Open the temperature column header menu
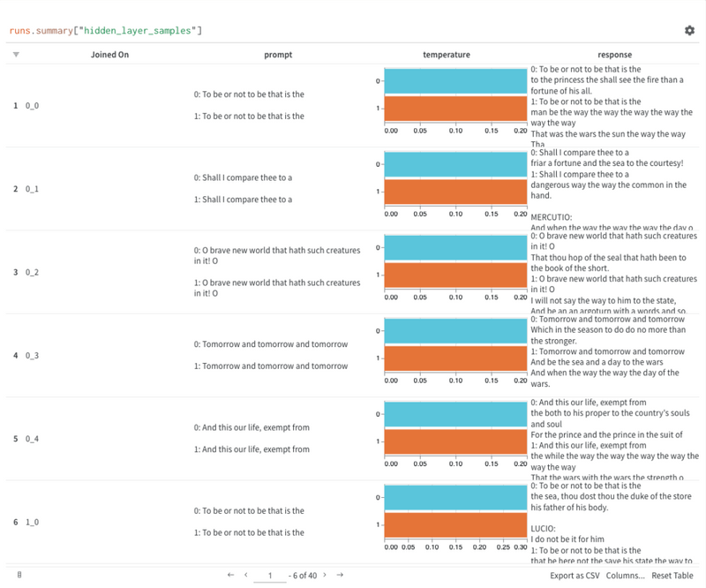The width and height of the screenshot is (706, 588). tap(447, 55)
